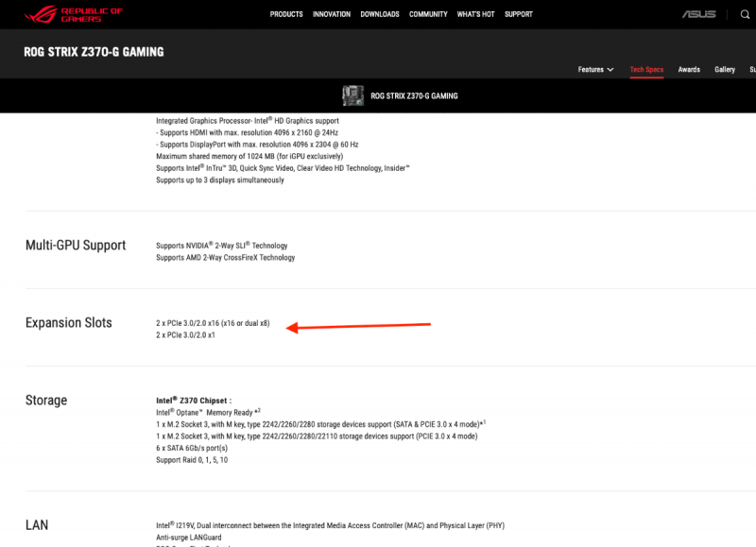756x547 pixels.
Task: Switch to the Awards tab
Action: coord(689,69)
